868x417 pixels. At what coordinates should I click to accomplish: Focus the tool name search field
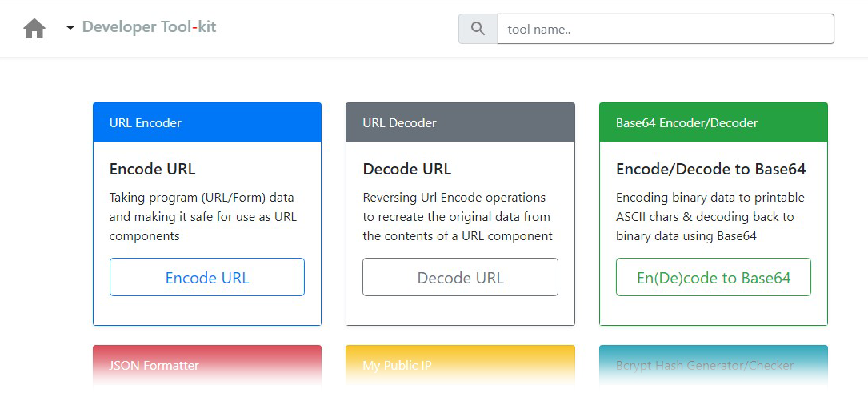(666, 29)
